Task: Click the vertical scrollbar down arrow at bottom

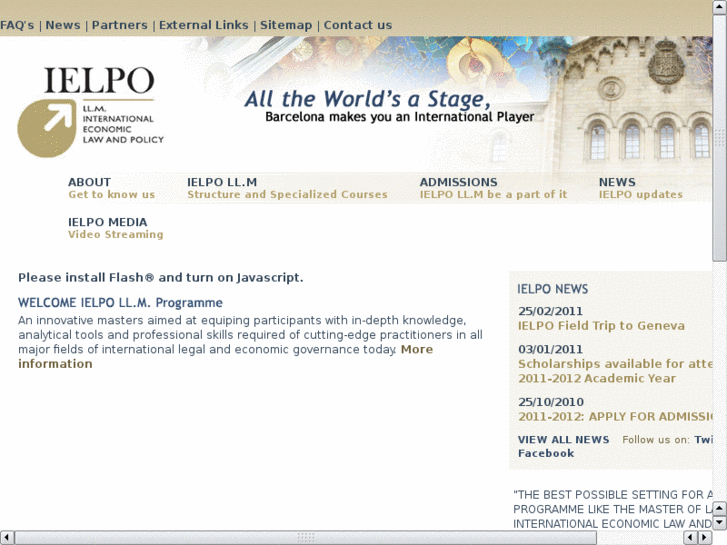Action: tap(720, 523)
